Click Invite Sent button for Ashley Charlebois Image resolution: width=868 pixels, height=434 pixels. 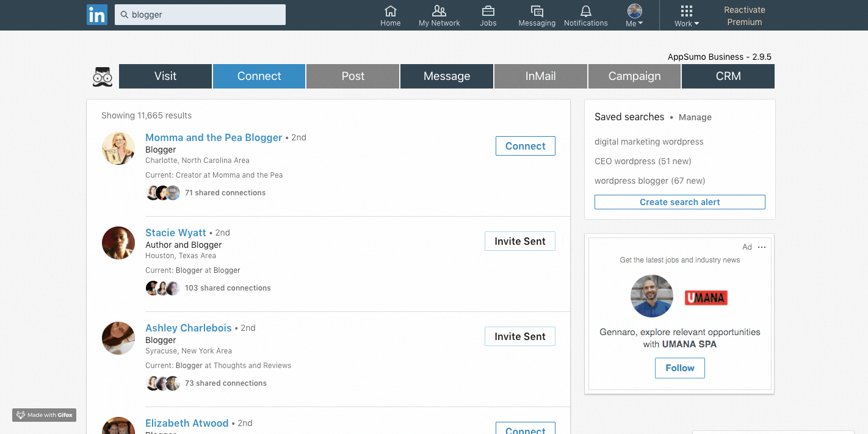pyautogui.click(x=520, y=336)
